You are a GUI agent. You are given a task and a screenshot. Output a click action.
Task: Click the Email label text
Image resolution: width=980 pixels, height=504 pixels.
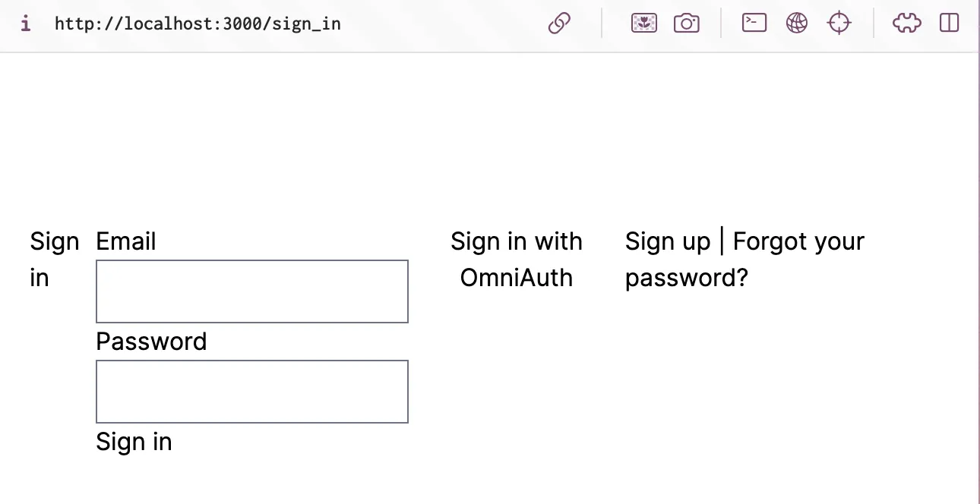[126, 241]
